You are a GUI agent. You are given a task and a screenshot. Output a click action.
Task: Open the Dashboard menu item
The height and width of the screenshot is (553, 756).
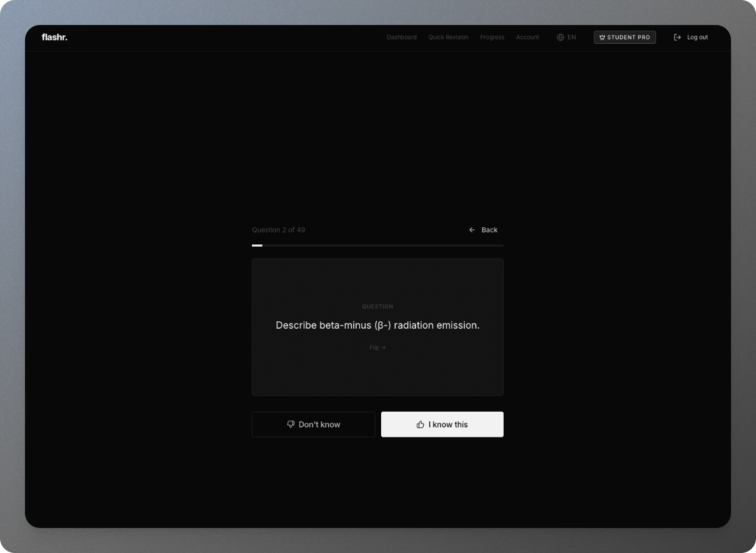tap(402, 37)
